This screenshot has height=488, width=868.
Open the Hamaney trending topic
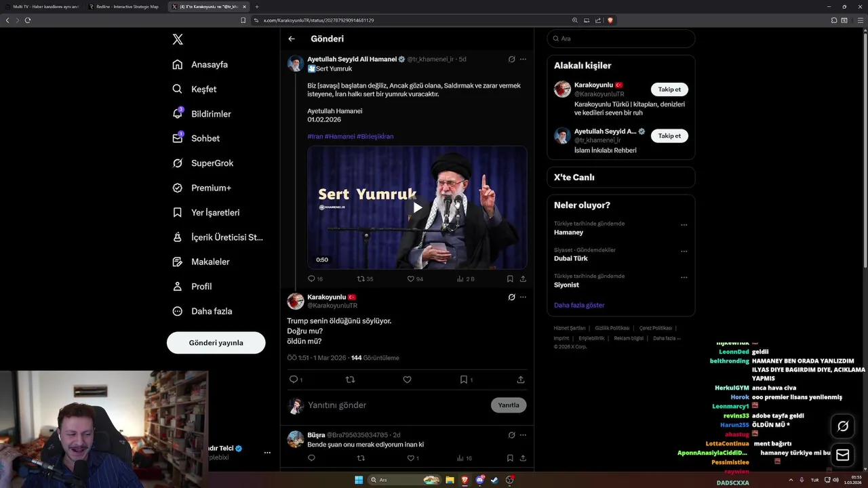568,232
